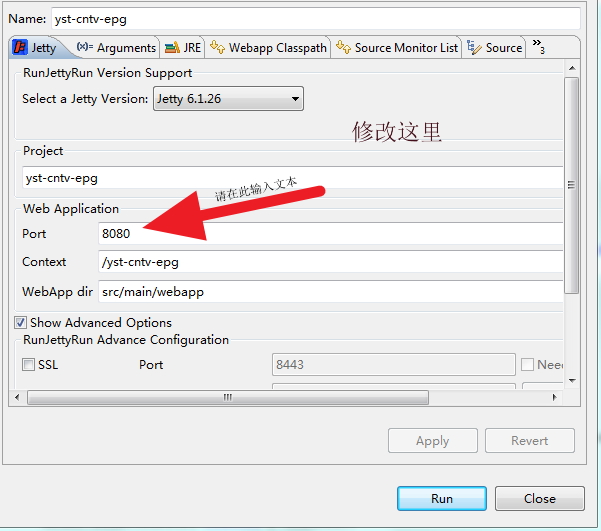Open the Webapp Classpath tab
Image resolution: width=601 pixels, height=531 pixels.
coord(268,48)
